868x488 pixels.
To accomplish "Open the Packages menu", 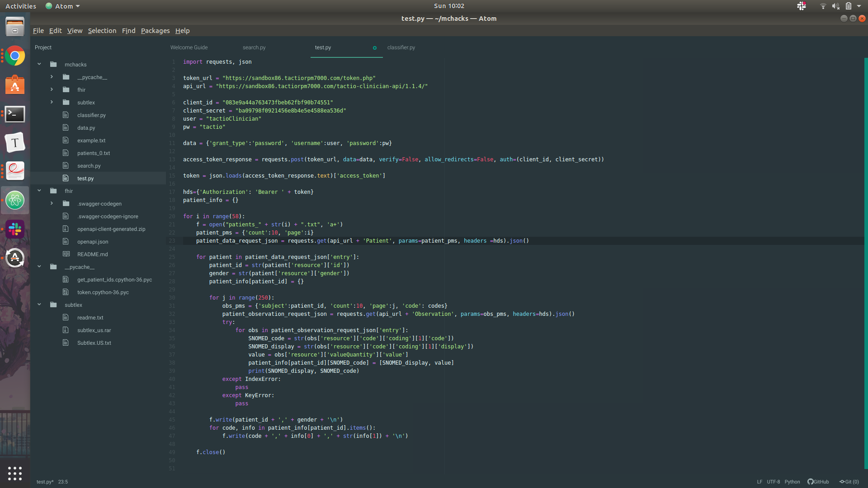I will [x=155, y=31].
